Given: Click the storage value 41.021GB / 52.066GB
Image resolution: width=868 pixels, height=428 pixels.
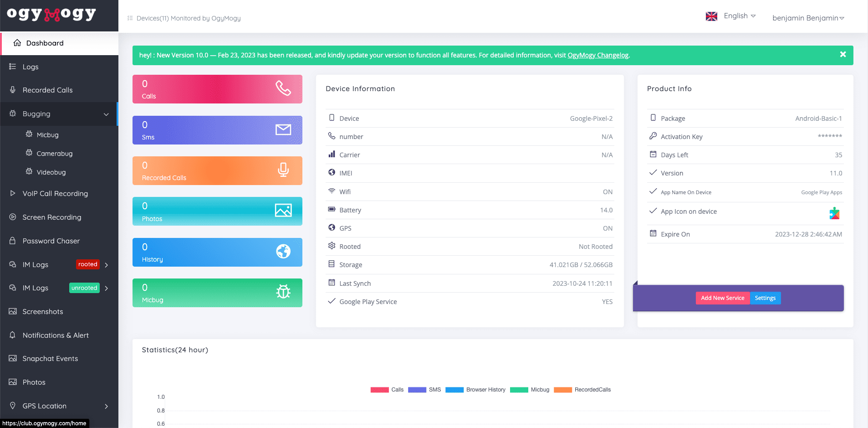Looking at the screenshot, I should coord(581,265).
